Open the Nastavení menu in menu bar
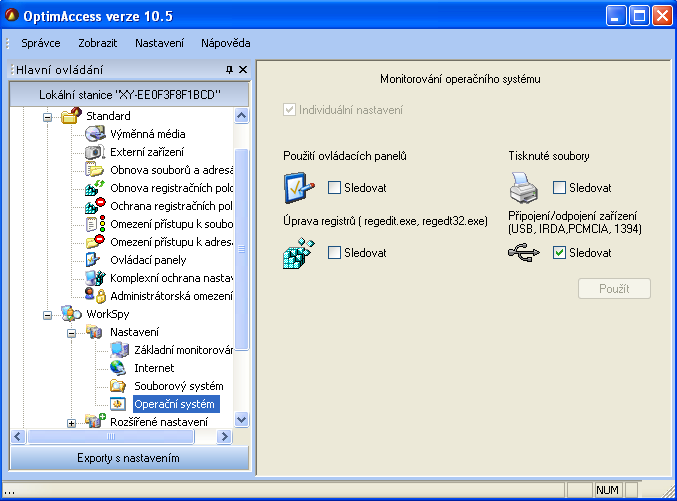This screenshot has height=501, width=677. 159,43
